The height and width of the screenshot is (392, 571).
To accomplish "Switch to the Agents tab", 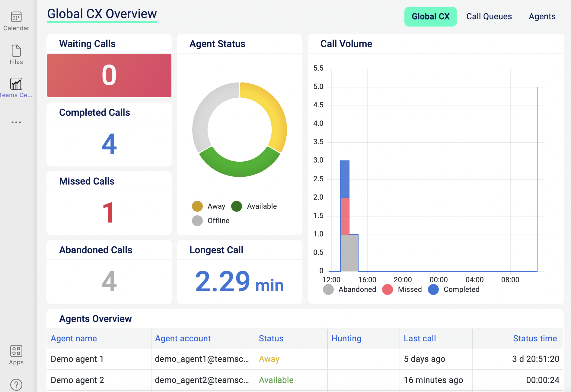I will [x=542, y=17].
